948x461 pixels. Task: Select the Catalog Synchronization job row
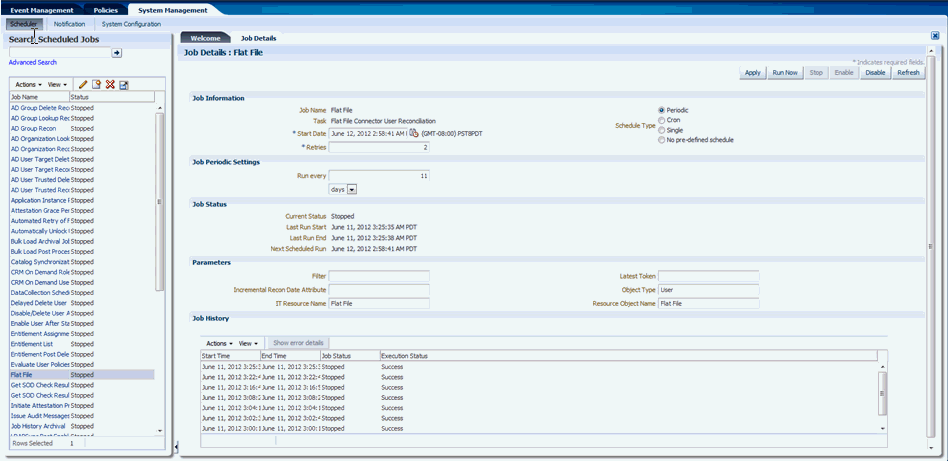[82, 262]
